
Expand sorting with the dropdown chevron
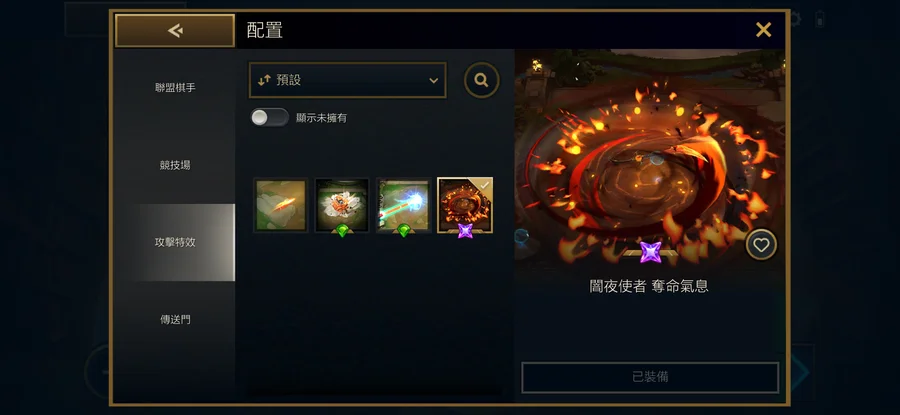point(434,80)
